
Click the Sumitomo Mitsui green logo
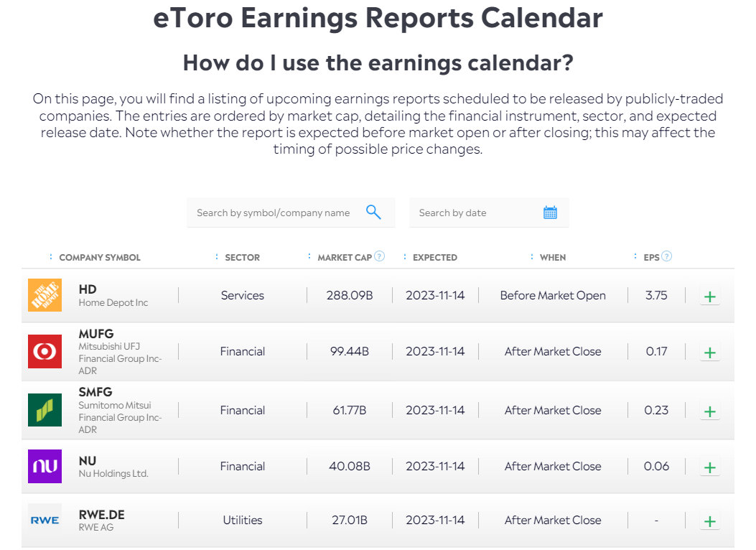45,410
